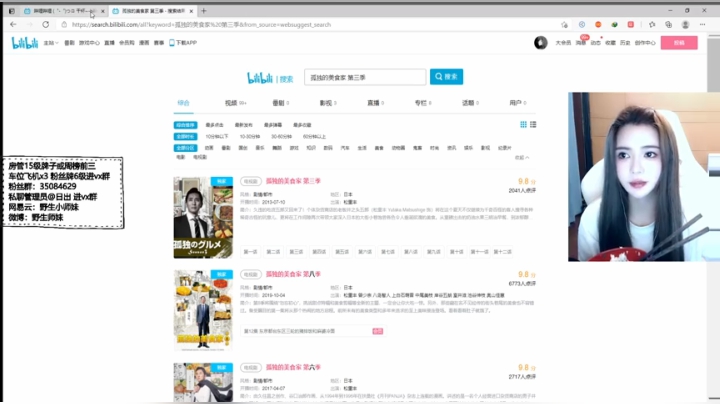Open the 第12集 episode entry of 第八季
Viewport: 720px width, 404px height.
pos(312,331)
